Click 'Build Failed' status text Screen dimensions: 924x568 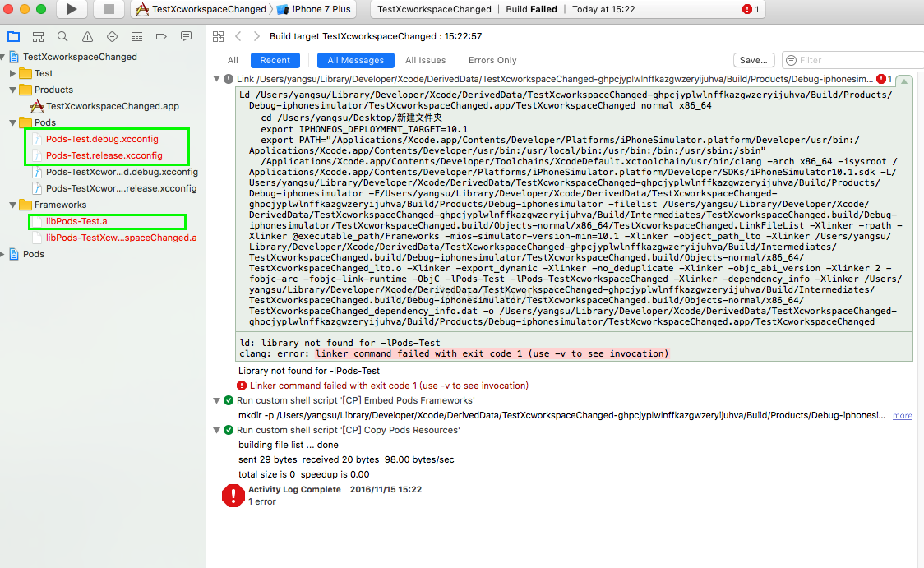(x=532, y=9)
